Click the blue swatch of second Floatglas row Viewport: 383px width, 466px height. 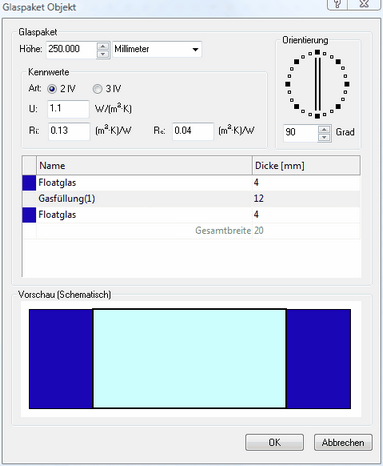[x=29, y=215]
